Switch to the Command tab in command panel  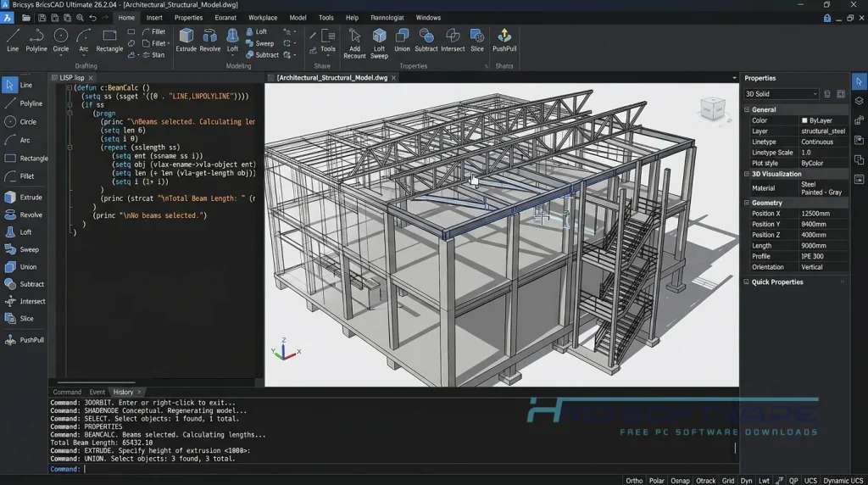pos(67,392)
